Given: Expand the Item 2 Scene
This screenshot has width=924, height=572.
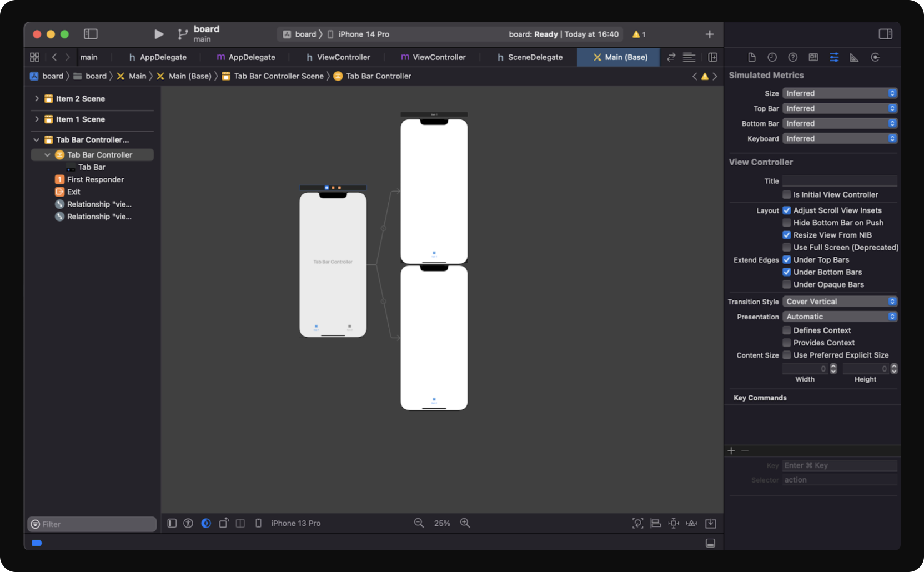Looking at the screenshot, I should point(37,98).
